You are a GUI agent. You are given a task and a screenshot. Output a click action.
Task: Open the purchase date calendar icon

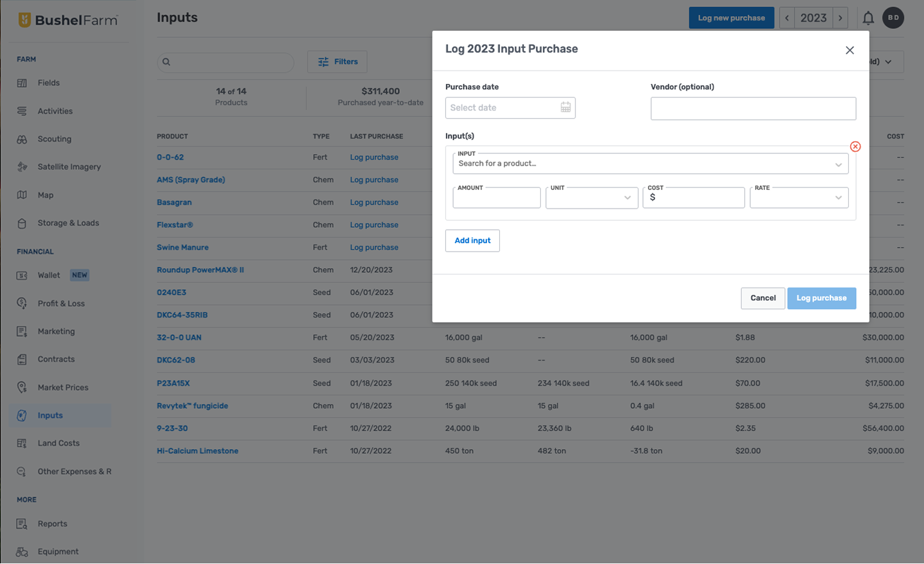pos(565,108)
